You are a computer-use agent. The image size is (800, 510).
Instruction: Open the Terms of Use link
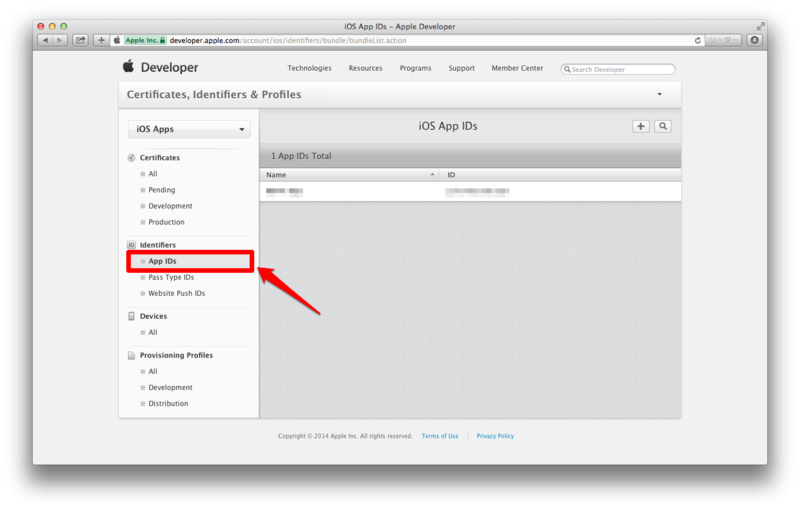(x=440, y=436)
